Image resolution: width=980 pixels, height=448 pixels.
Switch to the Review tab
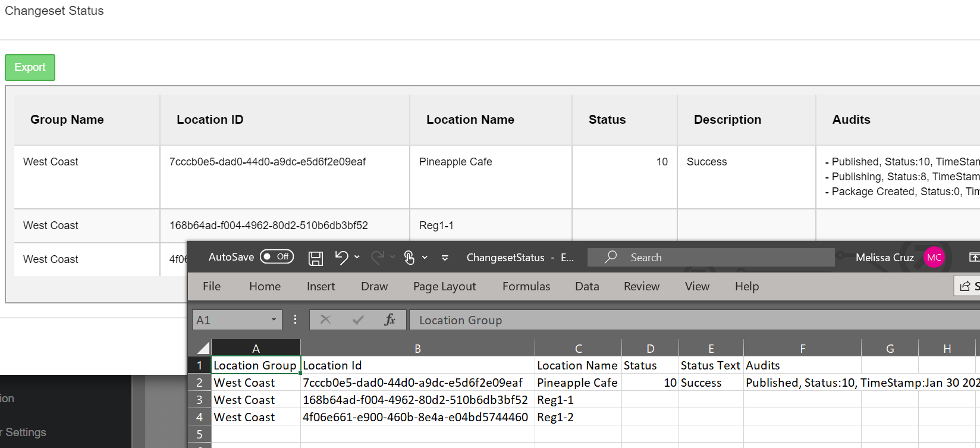(x=642, y=287)
